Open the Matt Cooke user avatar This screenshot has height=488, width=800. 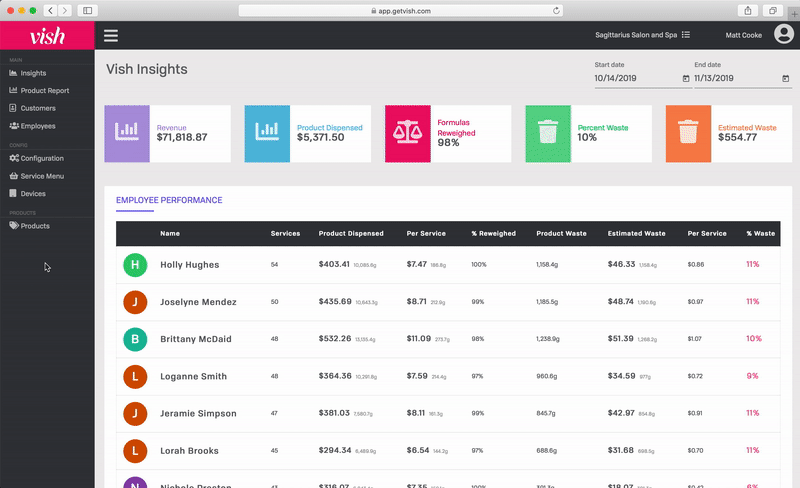click(x=783, y=35)
